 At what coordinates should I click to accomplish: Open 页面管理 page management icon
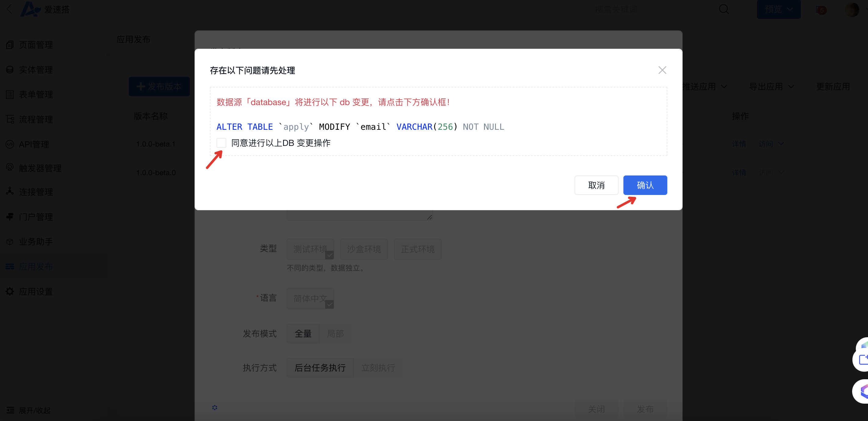point(10,44)
